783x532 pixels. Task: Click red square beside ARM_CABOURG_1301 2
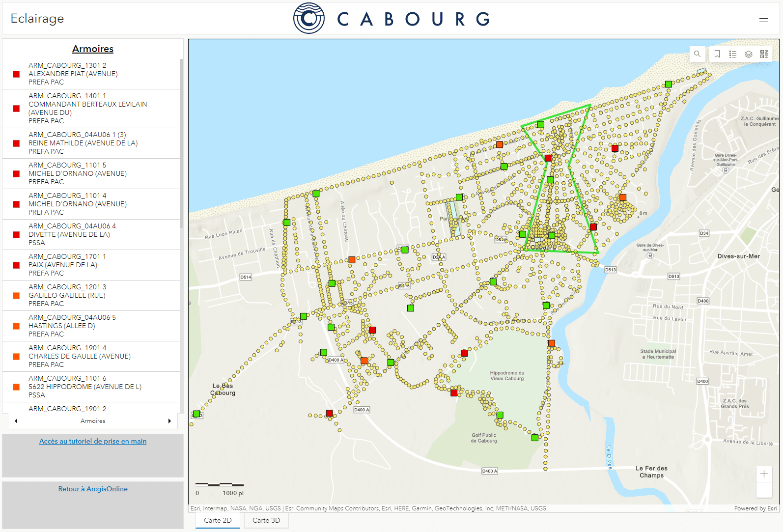[x=16, y=74]
